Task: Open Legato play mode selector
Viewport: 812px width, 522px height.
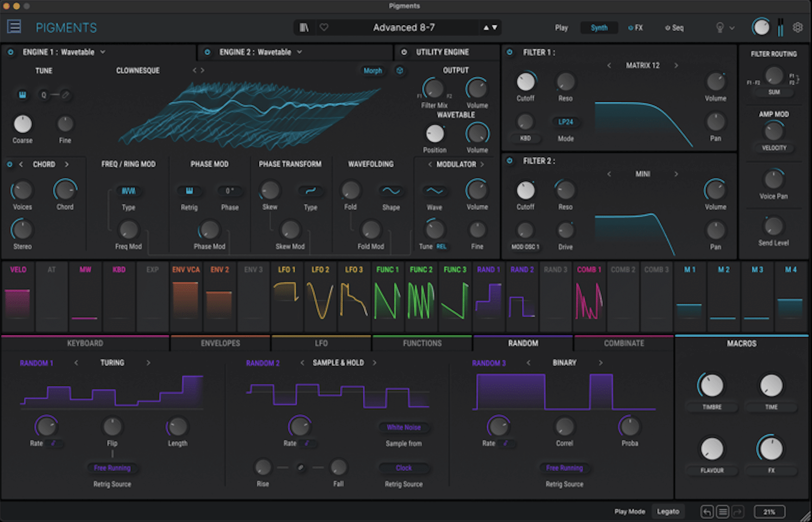Action: pyautogui.click(x=668, y=511)
